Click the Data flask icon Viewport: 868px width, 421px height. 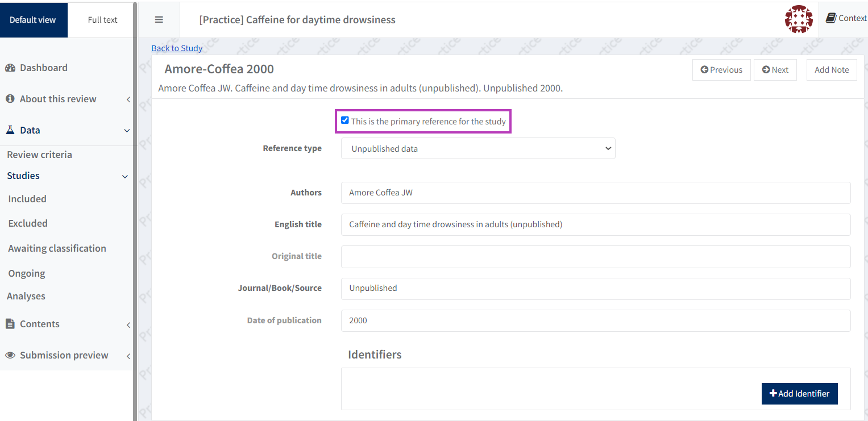(x=10, y=130)
